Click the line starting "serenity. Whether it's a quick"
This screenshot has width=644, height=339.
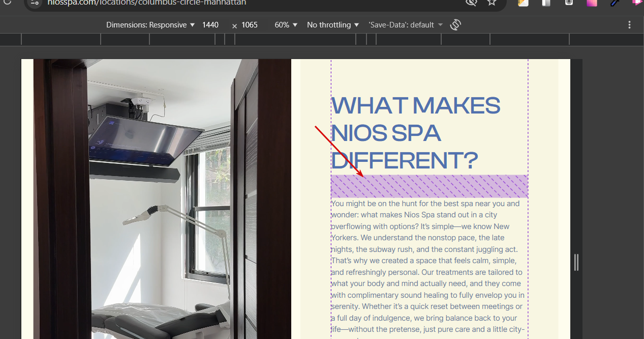(x=427, y=306)
